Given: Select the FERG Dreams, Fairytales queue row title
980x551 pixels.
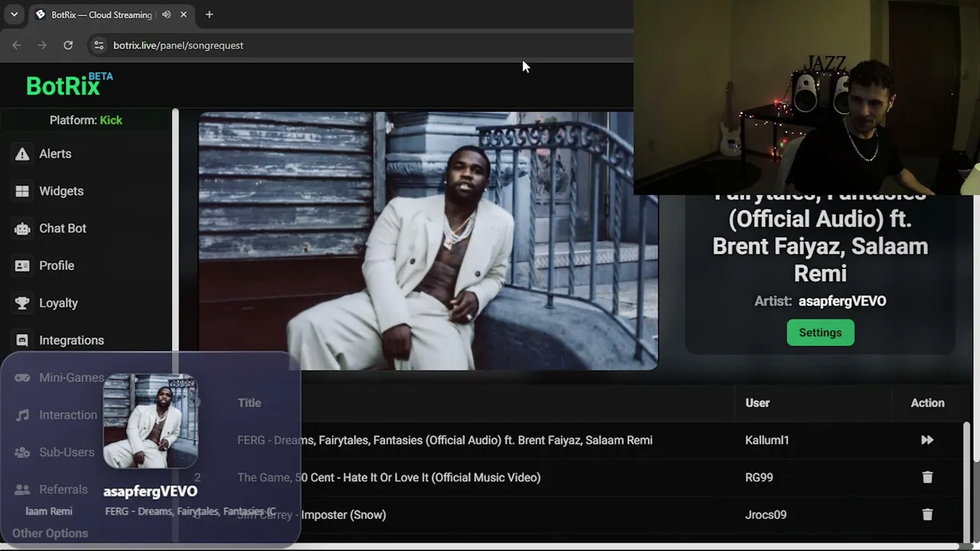Looking at the screenshot, I should 445,440.
